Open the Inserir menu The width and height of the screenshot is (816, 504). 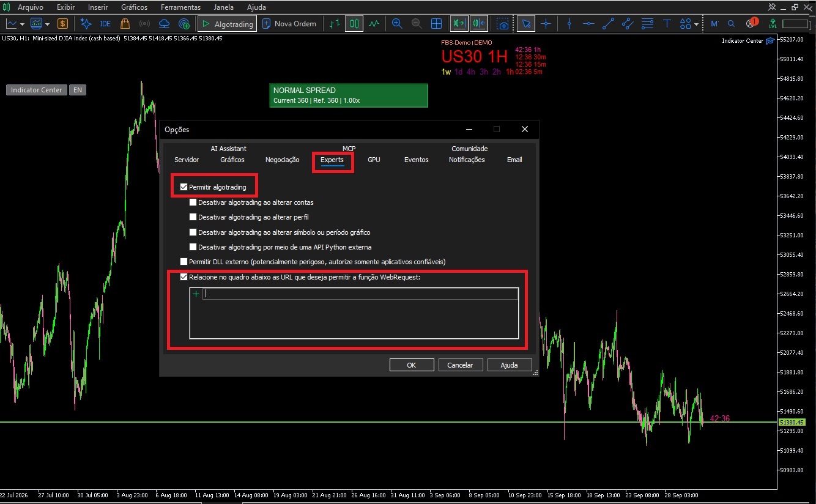click(98, 7)
